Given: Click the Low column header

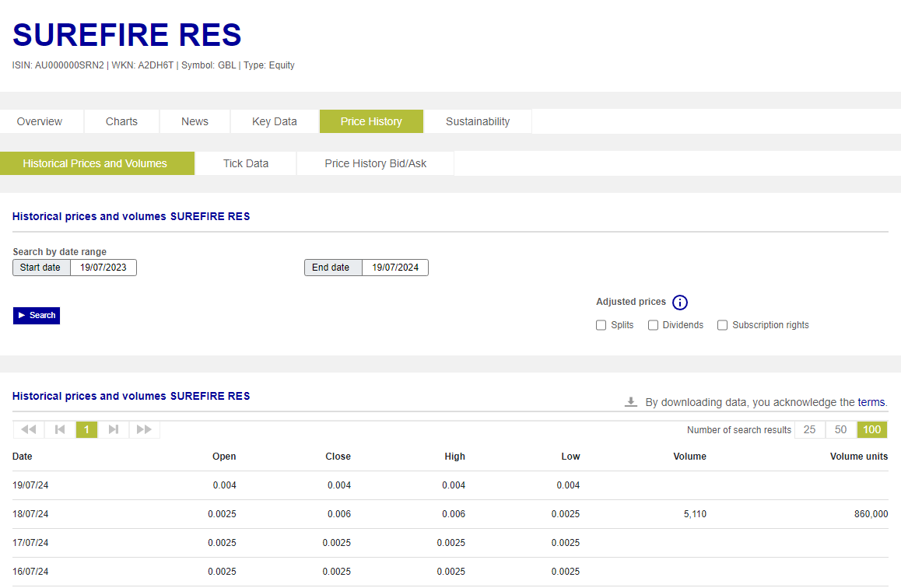Looking at the screenshot, I should [x=570, y=457].
